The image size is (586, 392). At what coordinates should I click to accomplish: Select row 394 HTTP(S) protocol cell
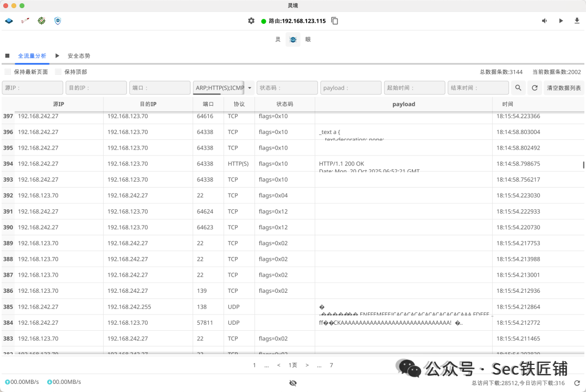pyautogui.click(x=238, y=164)
